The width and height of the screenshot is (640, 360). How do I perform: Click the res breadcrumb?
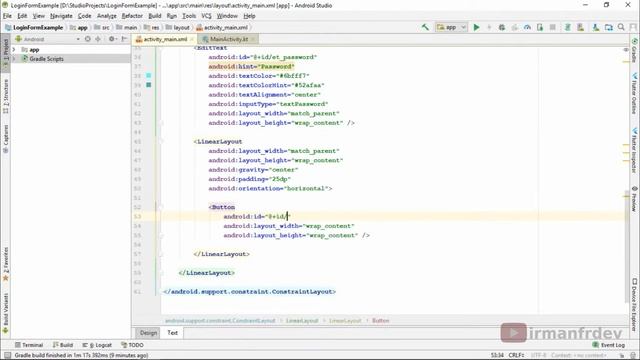point(151,27)
